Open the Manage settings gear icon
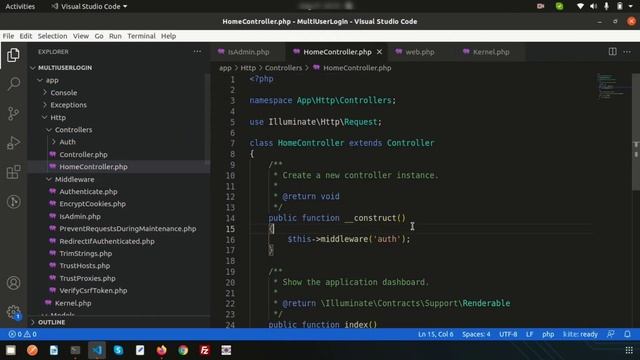Image resolution: width=640 pixels, height=360 pixels. point(13,312)
